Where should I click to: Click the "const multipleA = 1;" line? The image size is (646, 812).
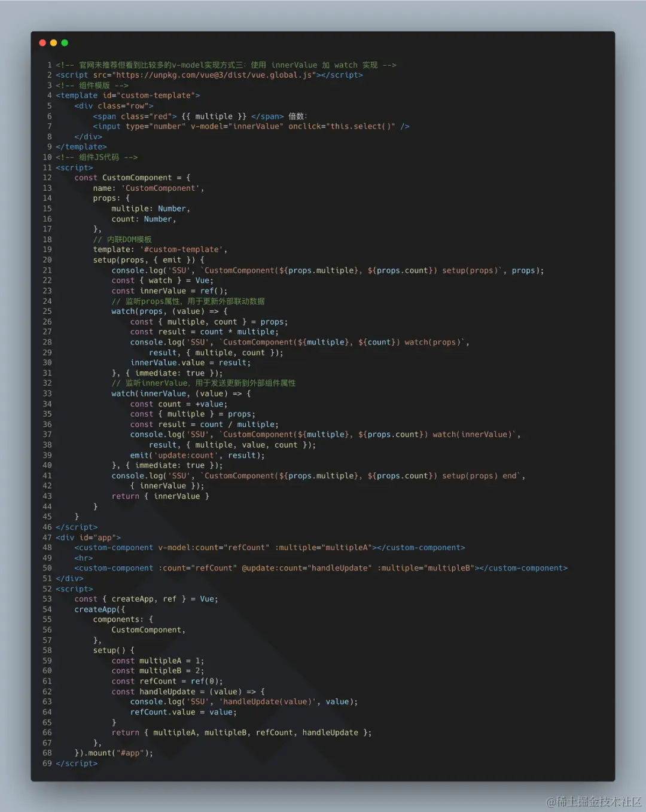(158, 661)
